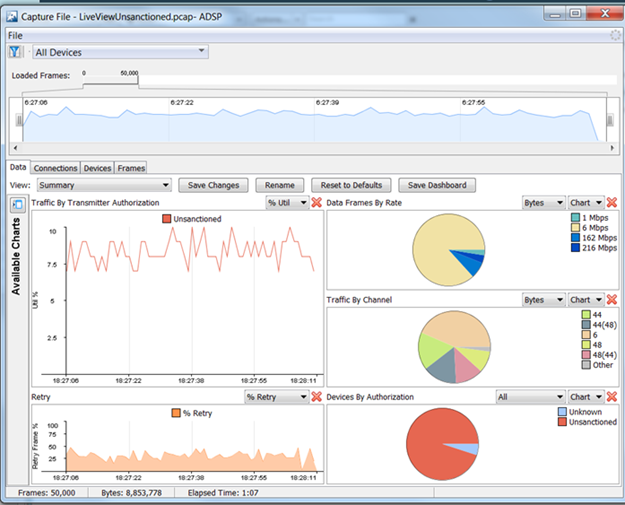Open Devices By Authorization Chart dropdown
The image size is (625, 505).
(x=586, y=397)
